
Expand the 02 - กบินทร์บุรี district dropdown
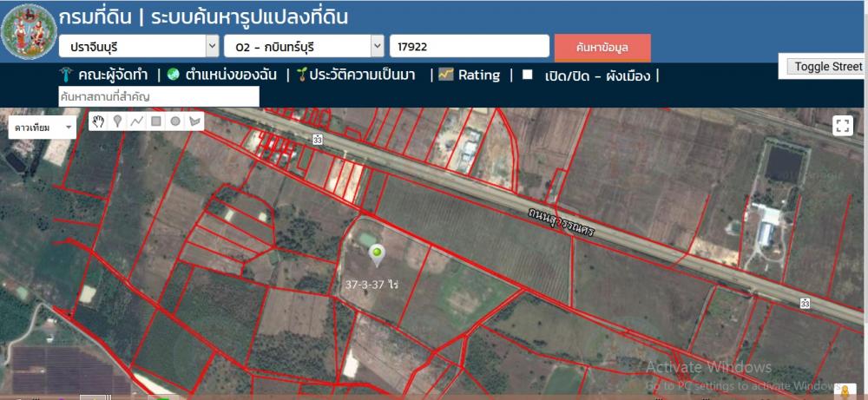[304, 46]
